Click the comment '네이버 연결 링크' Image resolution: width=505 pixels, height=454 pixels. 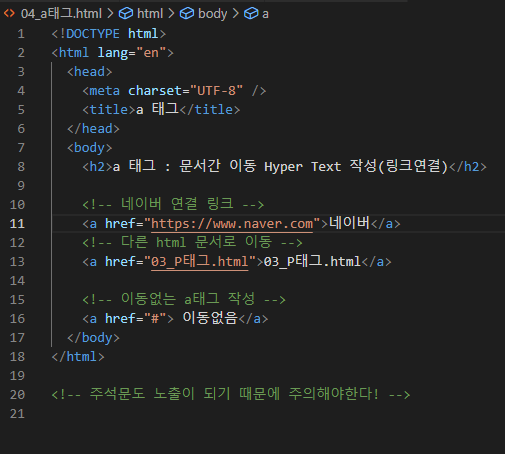[x=177, y=204]
